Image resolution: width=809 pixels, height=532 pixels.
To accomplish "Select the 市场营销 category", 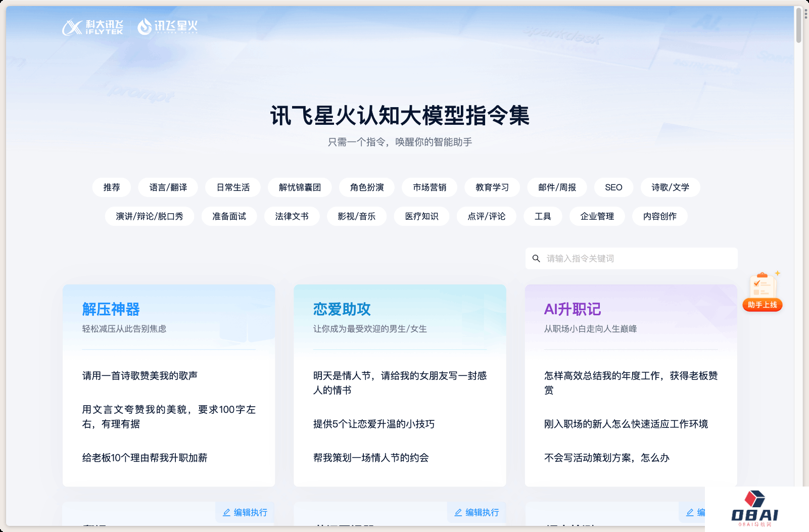I will 430,187.
